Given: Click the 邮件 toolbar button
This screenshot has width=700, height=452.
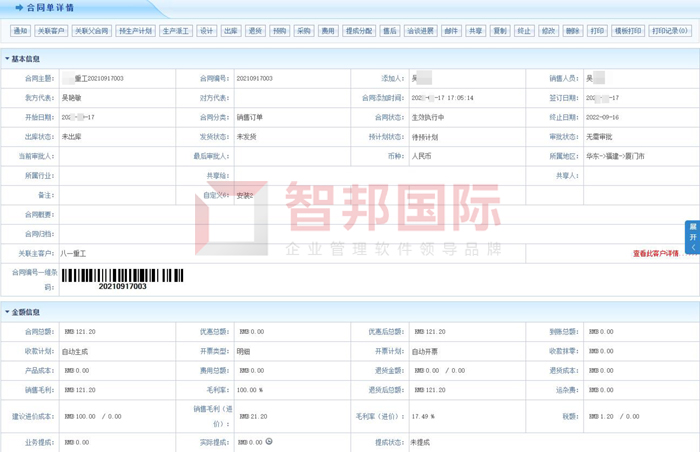Looking at the screenshot, I should [x=451, y=31].
